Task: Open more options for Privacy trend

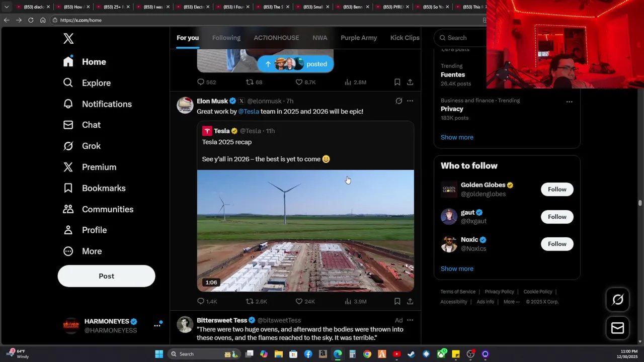Action: click(x=569, y=102)
